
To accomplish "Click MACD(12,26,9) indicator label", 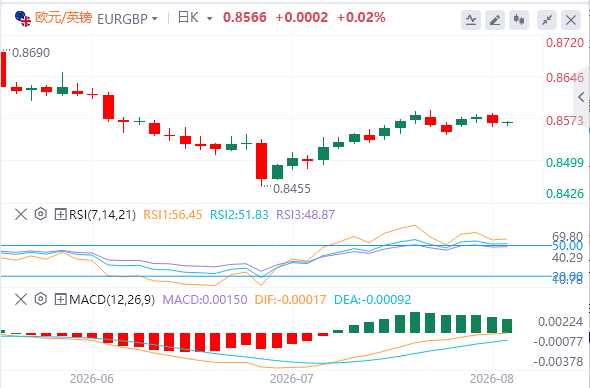I will coord(112,300).
